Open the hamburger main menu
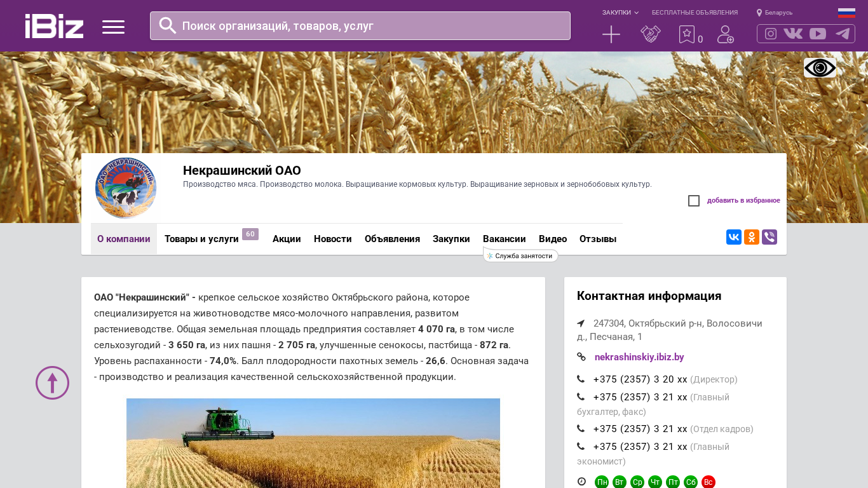The height and width of the screenshot is (488, 868). coord(113,27)
